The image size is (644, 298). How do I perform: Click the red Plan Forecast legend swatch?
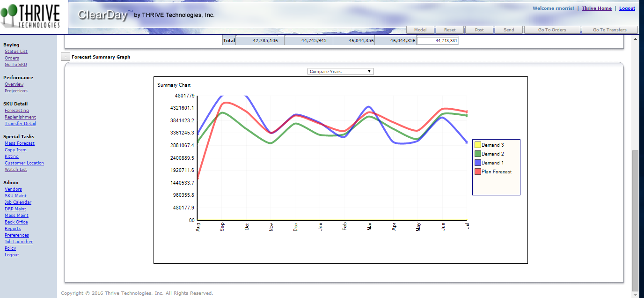pyautogui.click(x=478, y=171)
